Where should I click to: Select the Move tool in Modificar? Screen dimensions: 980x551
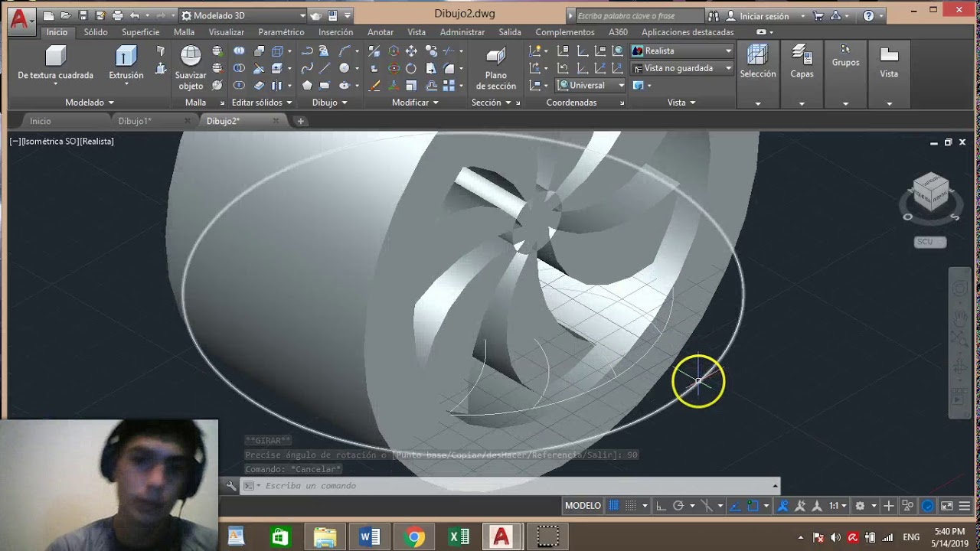tap(411, 51)
